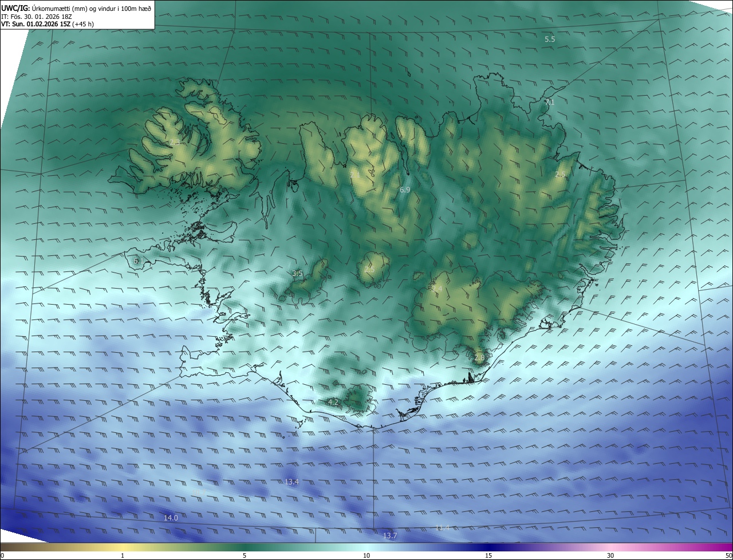Click the 13.7 value label over the sea

point(389,535)
